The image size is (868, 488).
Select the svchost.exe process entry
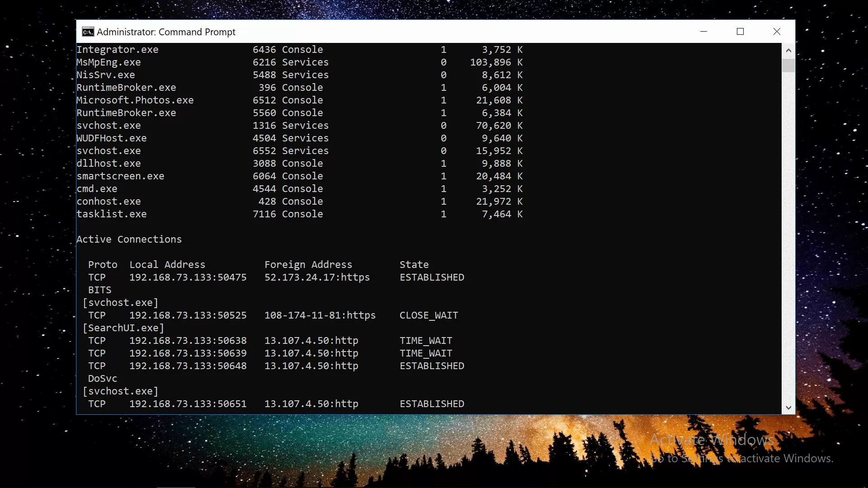[x=108, y=125]
